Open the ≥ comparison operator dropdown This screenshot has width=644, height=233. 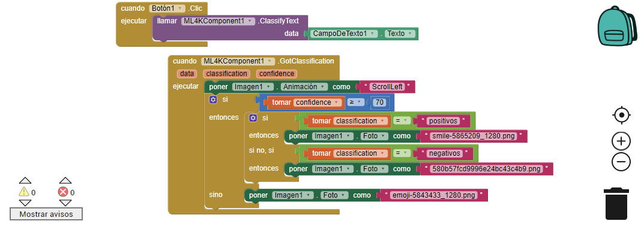[356, 102]
